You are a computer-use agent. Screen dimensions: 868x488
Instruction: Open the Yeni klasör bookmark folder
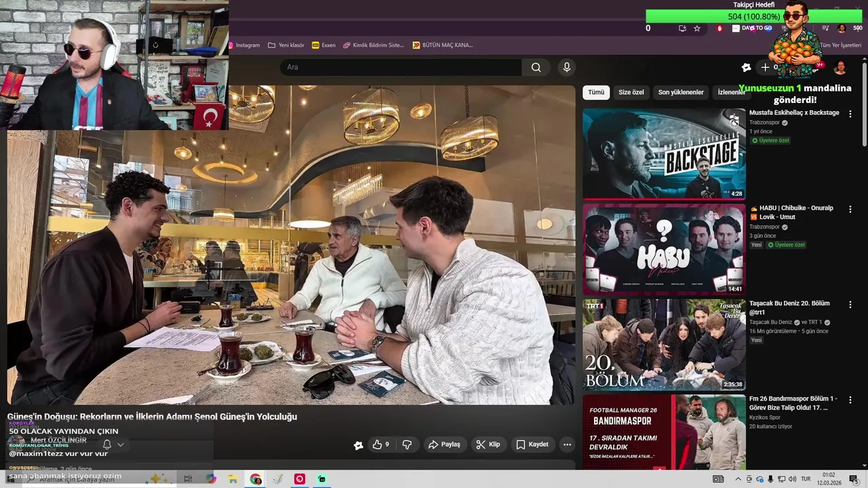pyautogui.click(x=286, y=45)
